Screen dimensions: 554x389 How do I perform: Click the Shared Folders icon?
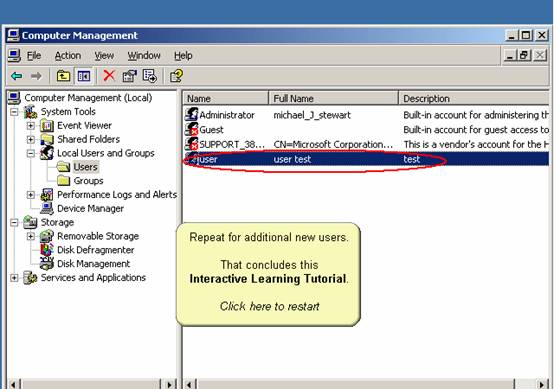pos(47,139)
